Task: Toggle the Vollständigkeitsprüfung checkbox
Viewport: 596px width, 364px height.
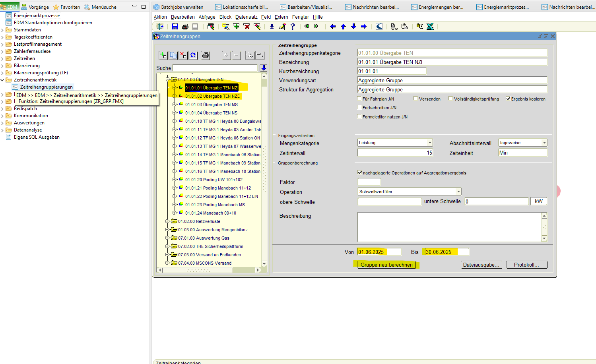Action: (x=451, y=99)
